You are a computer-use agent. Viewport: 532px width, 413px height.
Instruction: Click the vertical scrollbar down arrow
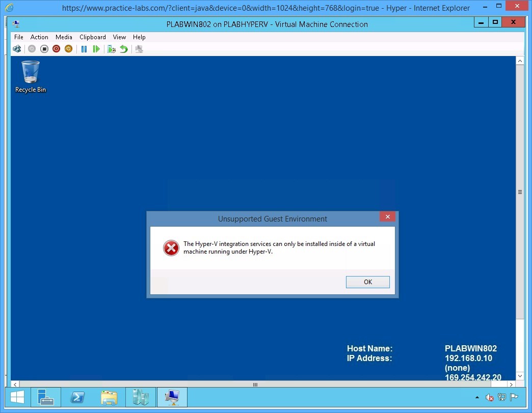pyautogui.click(x=520, y=376)
